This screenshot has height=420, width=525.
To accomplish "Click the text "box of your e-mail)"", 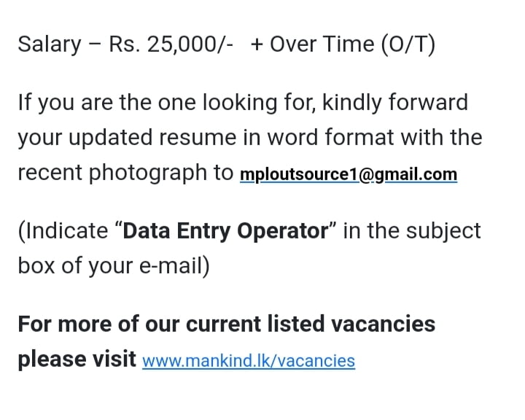I will pyautogui.click(x=114, y=267).
